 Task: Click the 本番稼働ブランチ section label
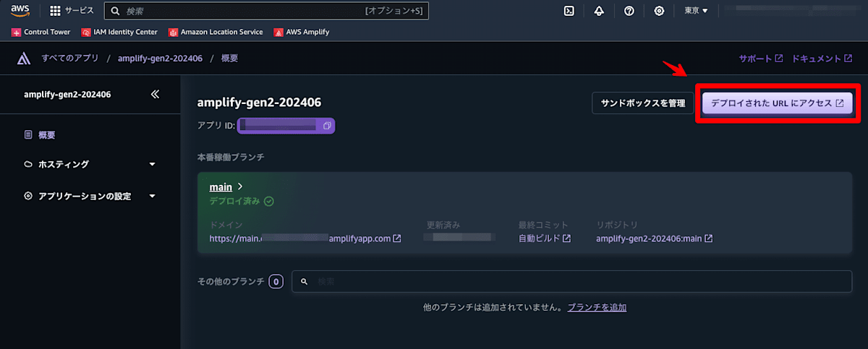[231, 156]
